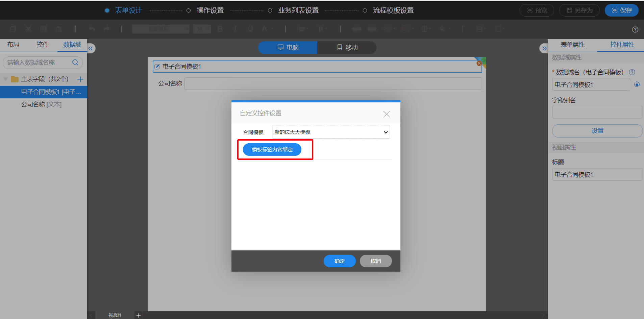Click help question mark icon in toolbar
Image resolution: width=644 pixels, height=319 pixels.
[635, 29]
